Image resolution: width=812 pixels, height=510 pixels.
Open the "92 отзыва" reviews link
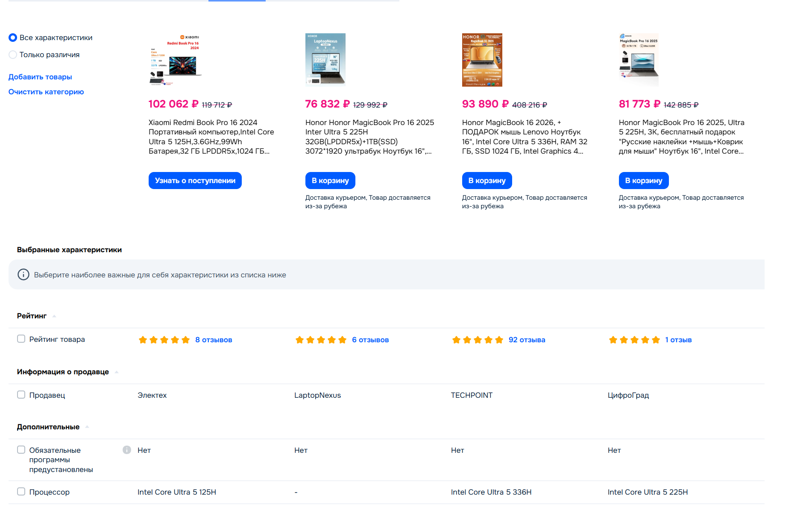527,340
